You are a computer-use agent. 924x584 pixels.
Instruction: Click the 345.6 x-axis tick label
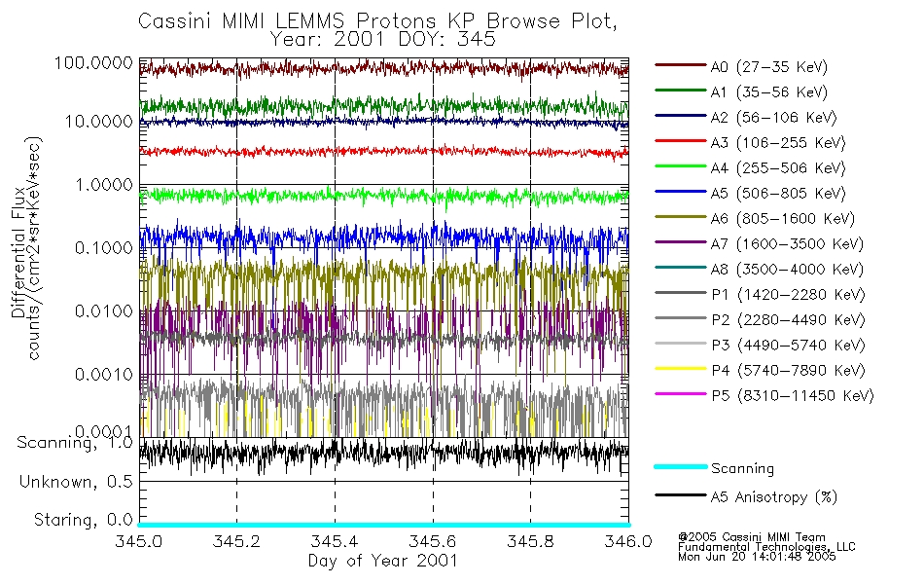[x=433, y=541]
